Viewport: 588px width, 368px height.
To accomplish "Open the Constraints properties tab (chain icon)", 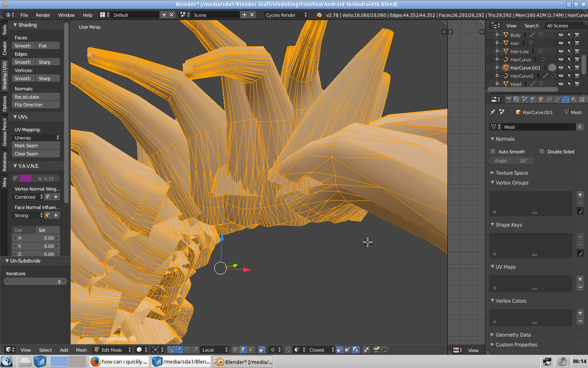I will point(549,99).
